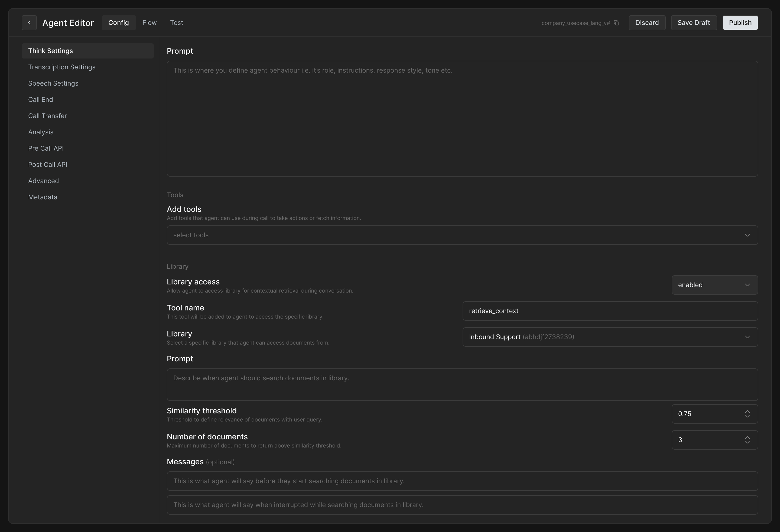Copy the agent ID with copy icon
The width and height of the screenshot is (780, 532).
[x=616, y=23]
